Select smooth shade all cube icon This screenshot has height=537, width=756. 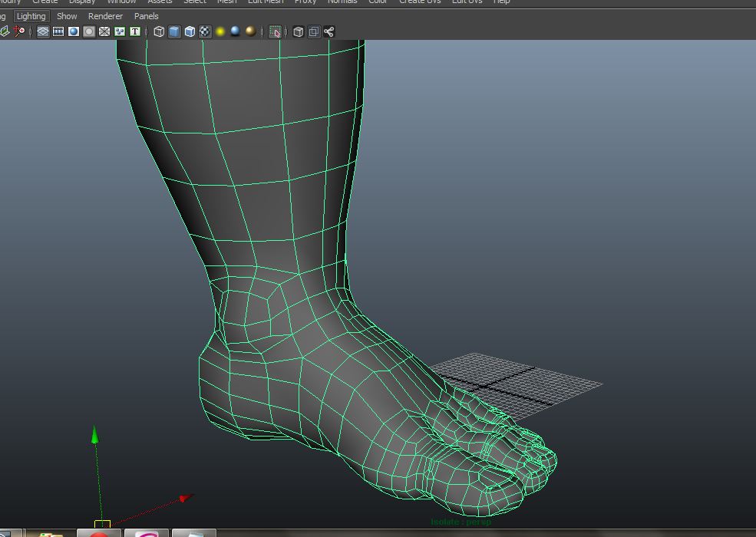pyautogui.click(x=174, y=31)
